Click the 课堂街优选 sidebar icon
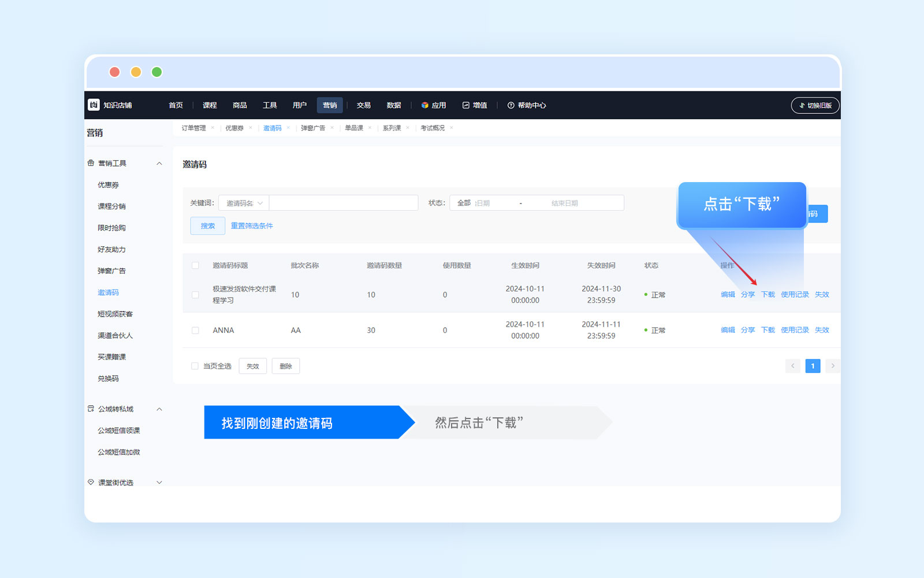 pyautogui.click(x=91, y=482)
